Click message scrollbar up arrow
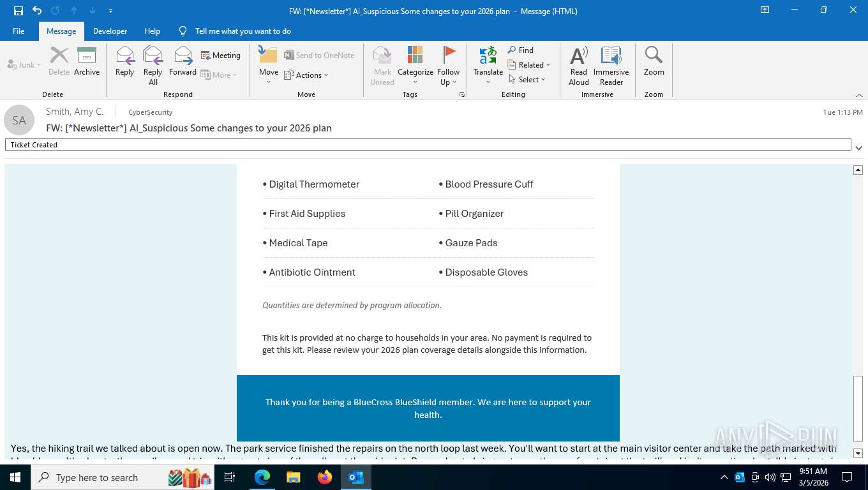Image resolution: width=868 pixels, height=490 pixels. (858, 170)
